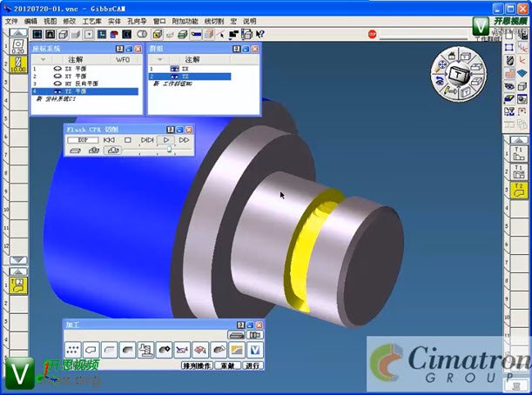
Task: Open the 编辑 menu
Action: 30,22
